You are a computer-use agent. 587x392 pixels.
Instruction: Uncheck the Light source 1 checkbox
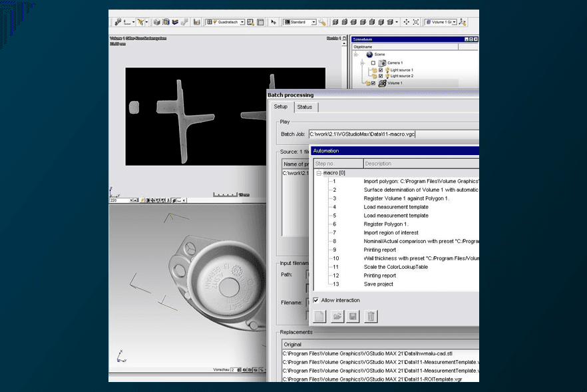click(x=380, y=70)
